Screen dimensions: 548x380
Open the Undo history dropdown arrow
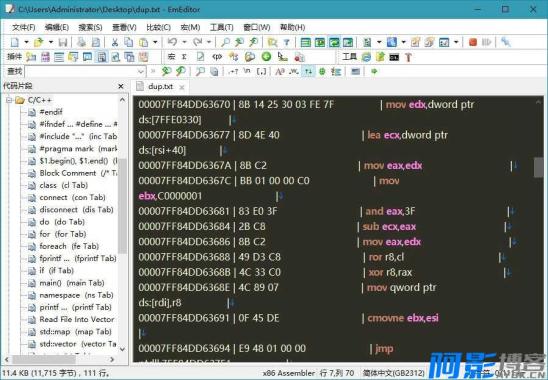click(x=184, y=42)
